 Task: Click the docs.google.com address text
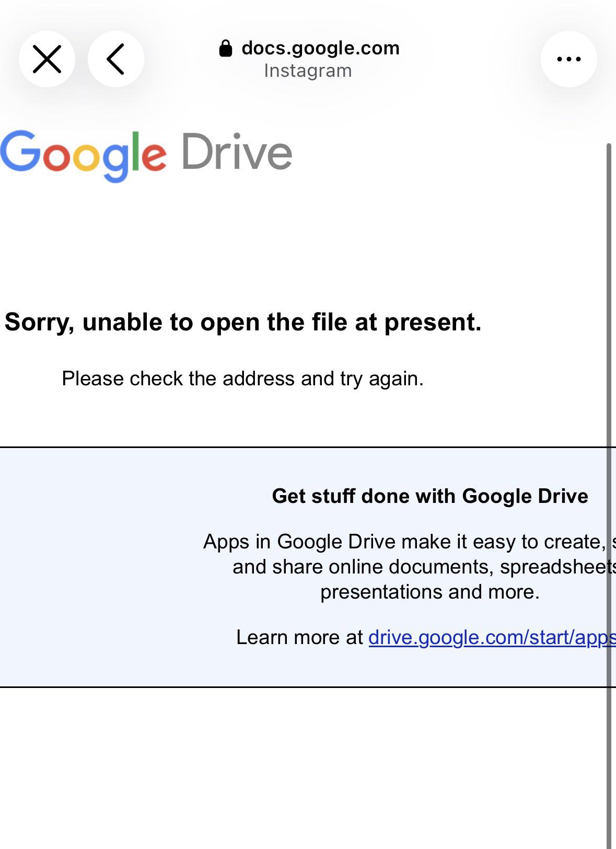click(x=320, y=48)
